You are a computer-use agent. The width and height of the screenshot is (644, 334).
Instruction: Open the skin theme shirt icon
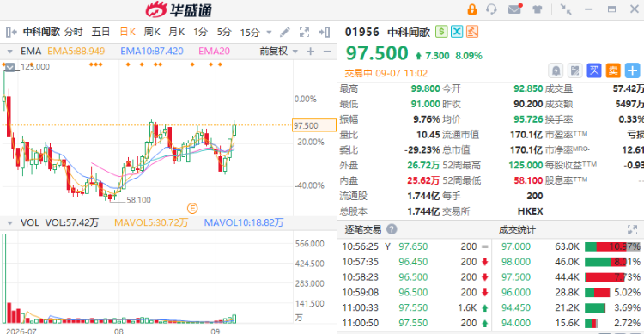coord(538,9)
